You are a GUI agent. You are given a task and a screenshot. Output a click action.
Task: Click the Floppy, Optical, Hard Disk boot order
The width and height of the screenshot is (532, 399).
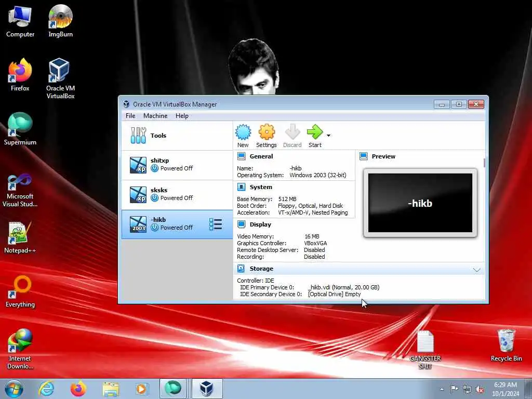coord(310,206)
